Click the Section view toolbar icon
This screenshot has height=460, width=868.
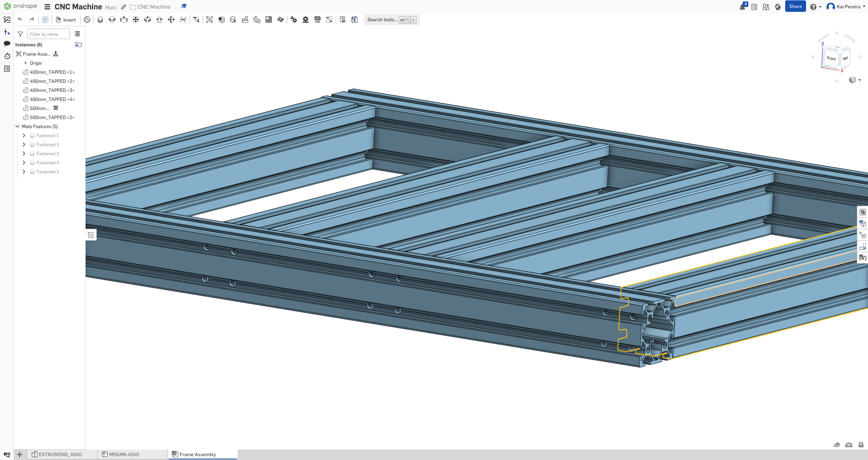[269, 20]
